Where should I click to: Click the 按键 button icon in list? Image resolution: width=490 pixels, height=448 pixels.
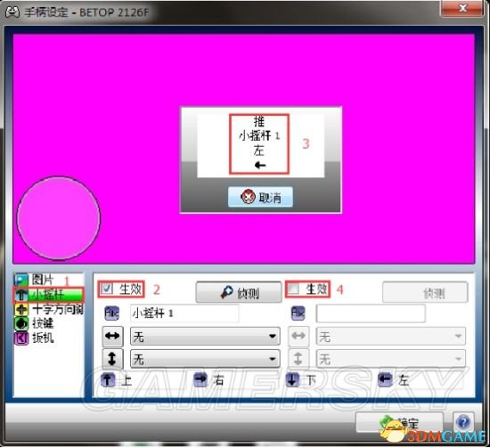pyautogui.click(x=21, y=323)
